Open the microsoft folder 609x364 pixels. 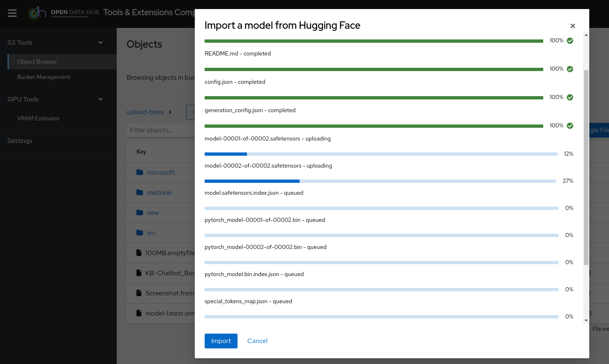tap(161, 172)
